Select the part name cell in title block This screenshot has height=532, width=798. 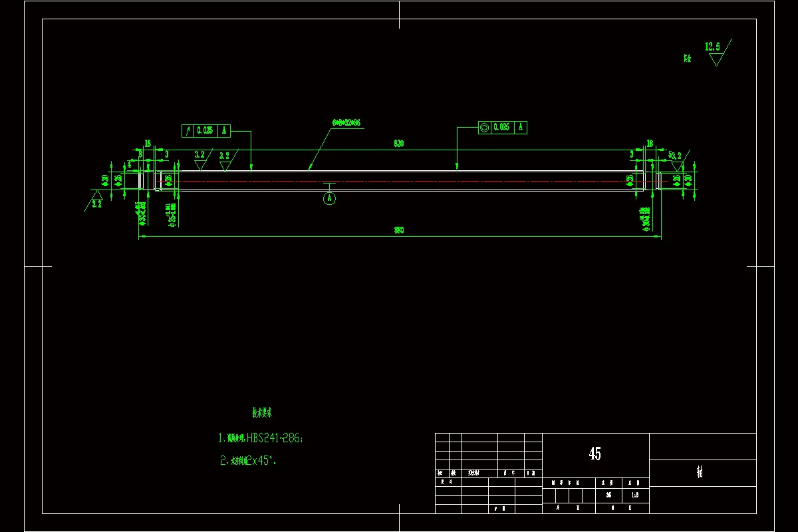click(702, 473)
